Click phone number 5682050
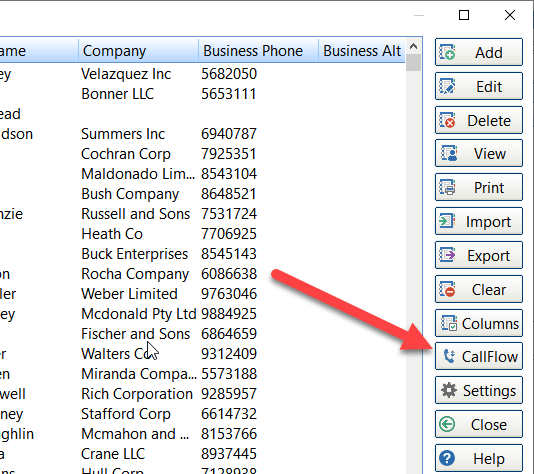This screenshot has width=534, height=474. 229,74
